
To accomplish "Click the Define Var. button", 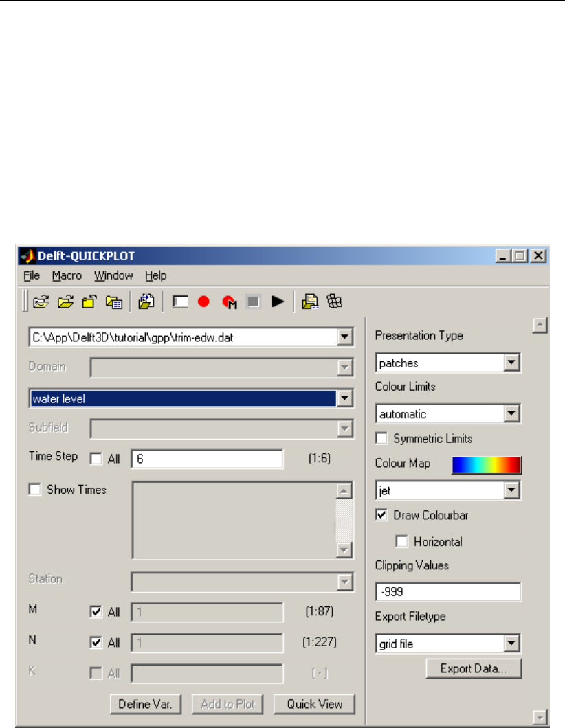I will pos(146,705).
